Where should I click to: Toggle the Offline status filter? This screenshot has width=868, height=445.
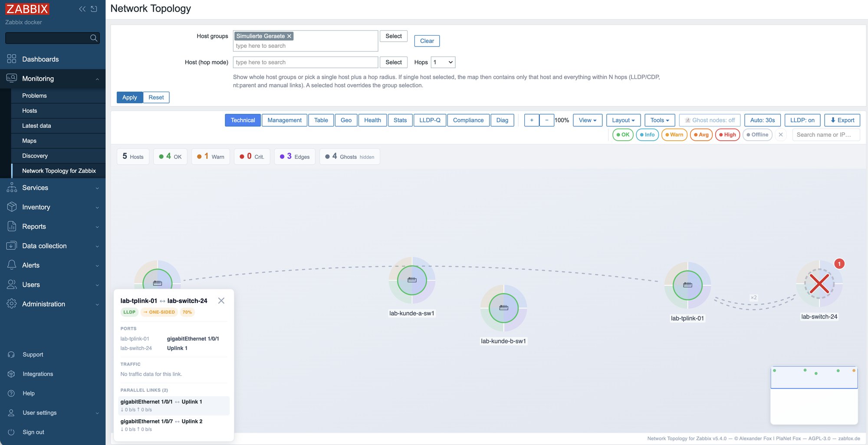click(757, 135)
